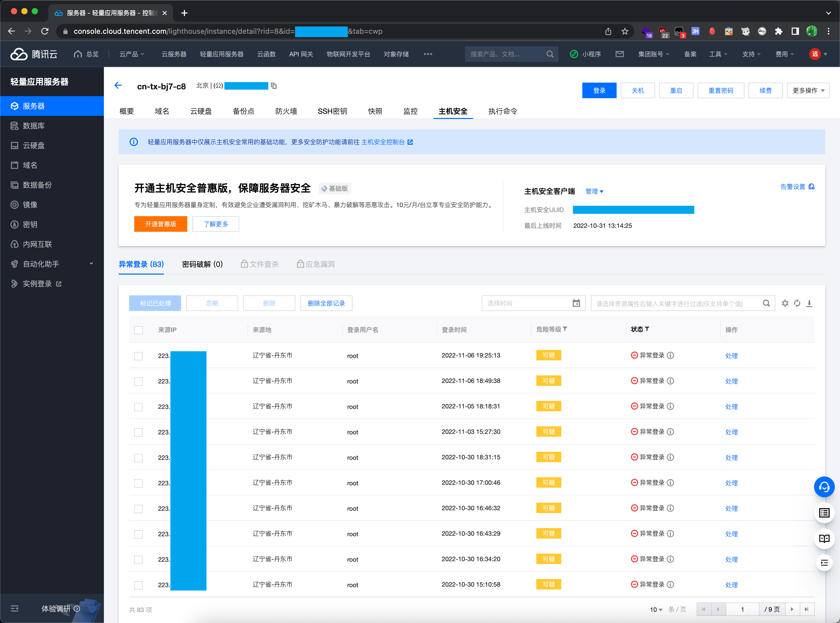Click the 选择时间 date input field
Viewport: 840px width, 623px height.
tap(533, 303)
